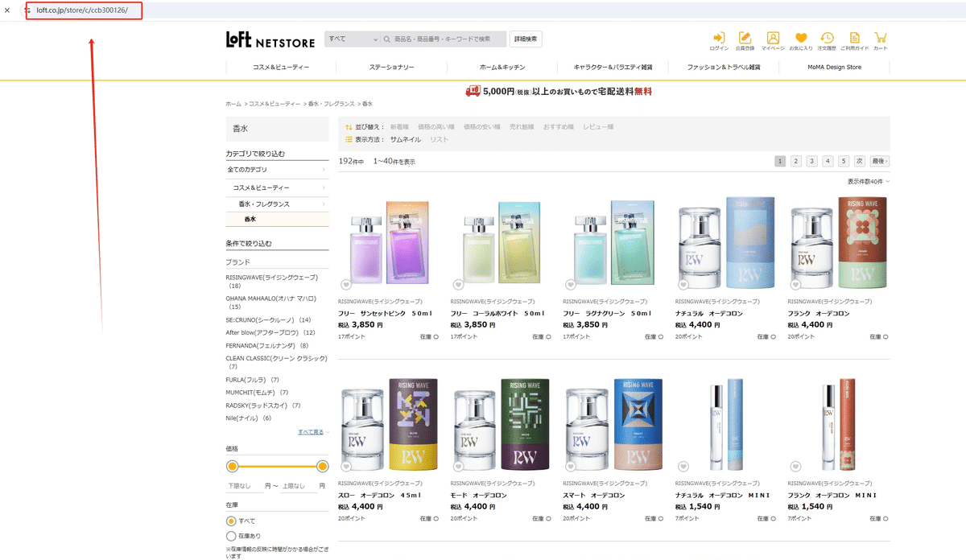Screen dimensions: 966x560
Task: Select the 在庫あり stock radio button
Action: (x=231, y=536)
